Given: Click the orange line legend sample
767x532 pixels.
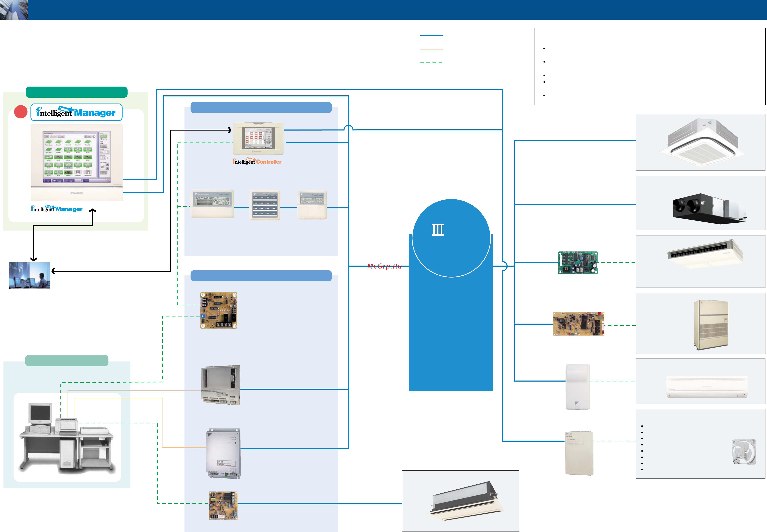Looking at the screenshot, I should pos(432,50).
